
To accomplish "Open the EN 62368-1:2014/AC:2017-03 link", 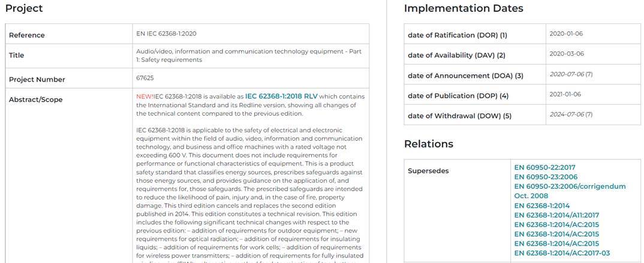I will tap(562, 253).
